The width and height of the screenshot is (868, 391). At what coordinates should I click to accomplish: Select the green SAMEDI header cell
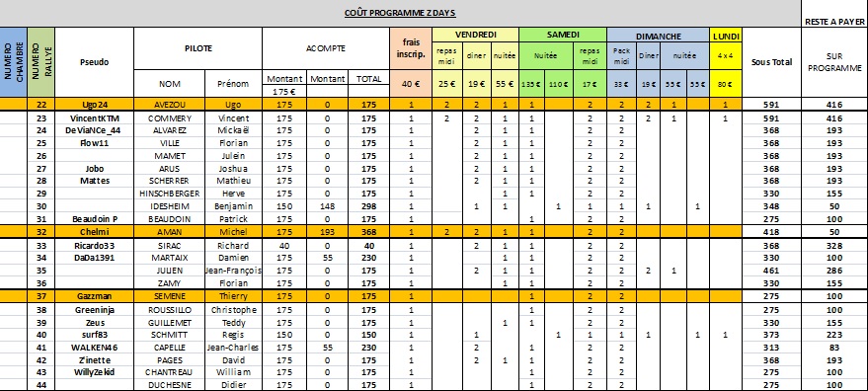pyautogui.click(x=563, y=35)
